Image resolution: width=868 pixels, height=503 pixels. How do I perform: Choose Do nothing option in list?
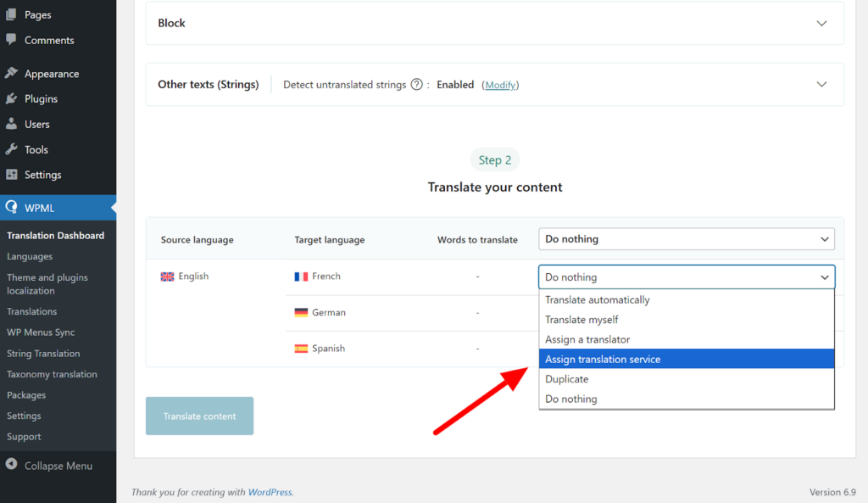[687, 399]
